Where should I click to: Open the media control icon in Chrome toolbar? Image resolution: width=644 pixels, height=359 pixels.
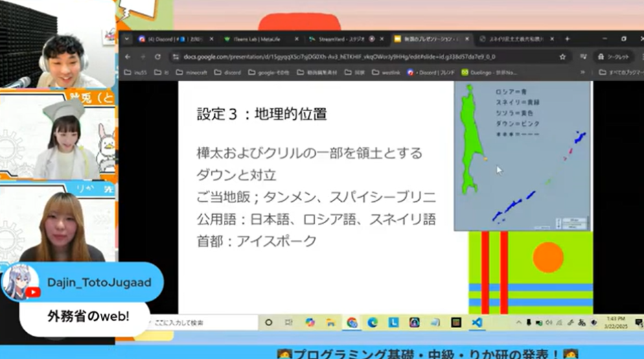click(583, 57)
